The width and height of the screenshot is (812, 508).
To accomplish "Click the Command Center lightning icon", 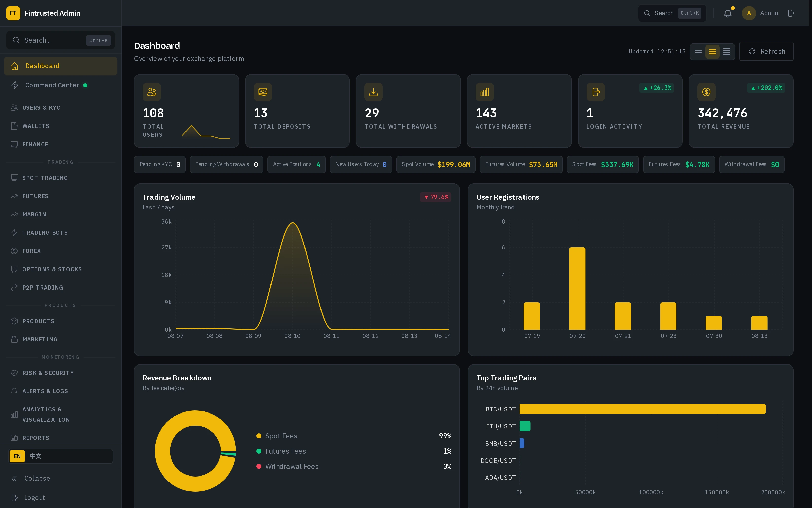I will pyautogui.click(x=15, y=85).
